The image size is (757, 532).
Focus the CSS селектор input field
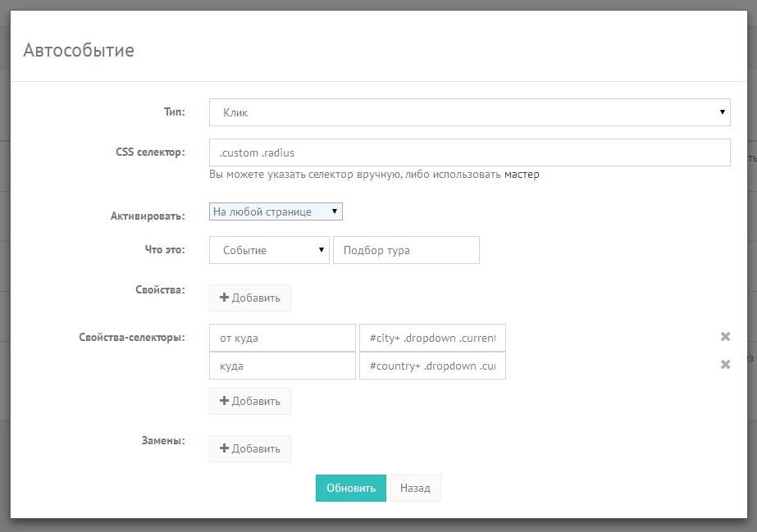click(469, 152)
